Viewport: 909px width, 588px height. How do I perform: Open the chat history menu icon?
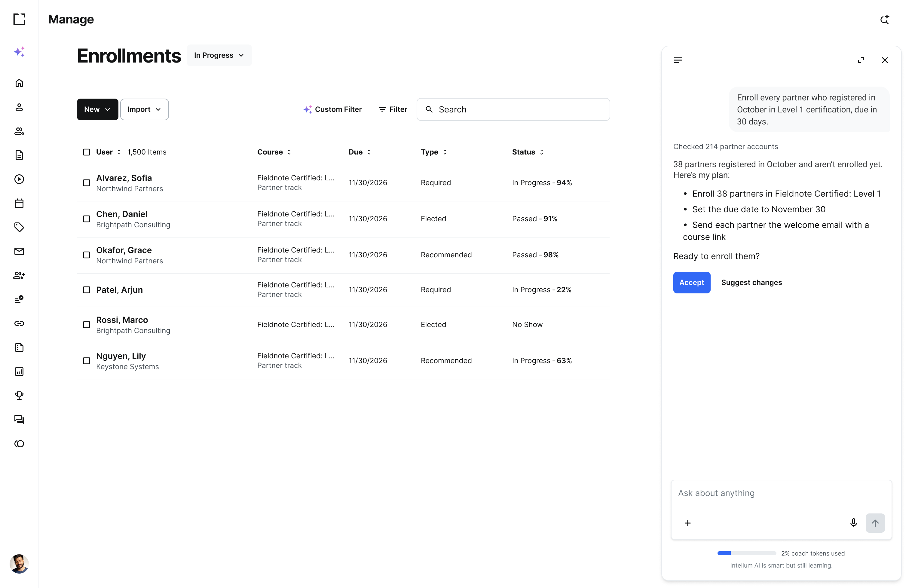tap(678, 60)
